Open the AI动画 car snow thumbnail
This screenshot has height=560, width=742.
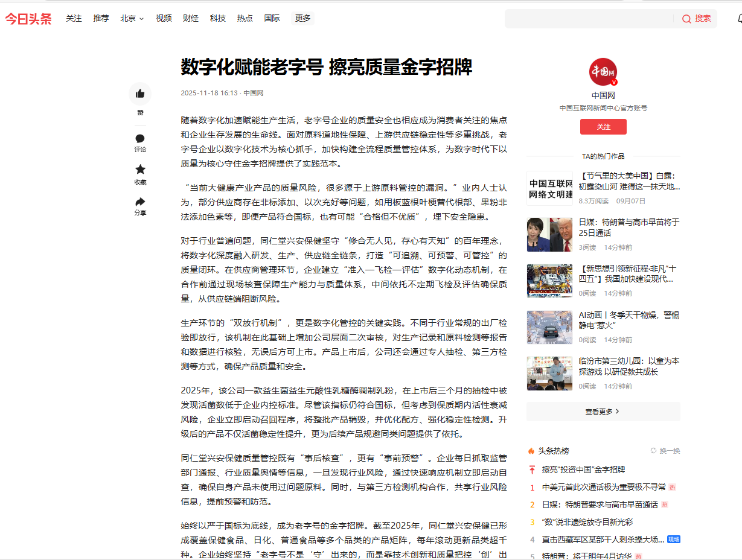pyautogui.click(x=549, y=327)
